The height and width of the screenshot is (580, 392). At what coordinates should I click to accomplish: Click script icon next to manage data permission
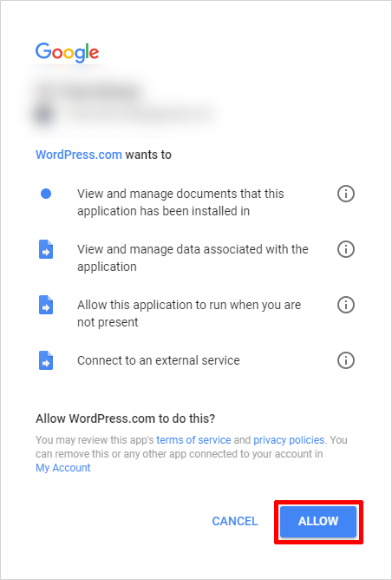[46, 249]
